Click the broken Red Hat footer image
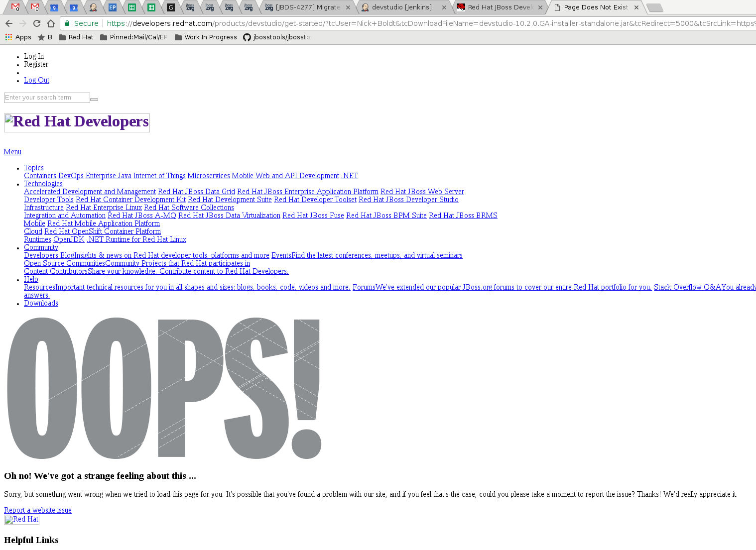 coord(21,520)
